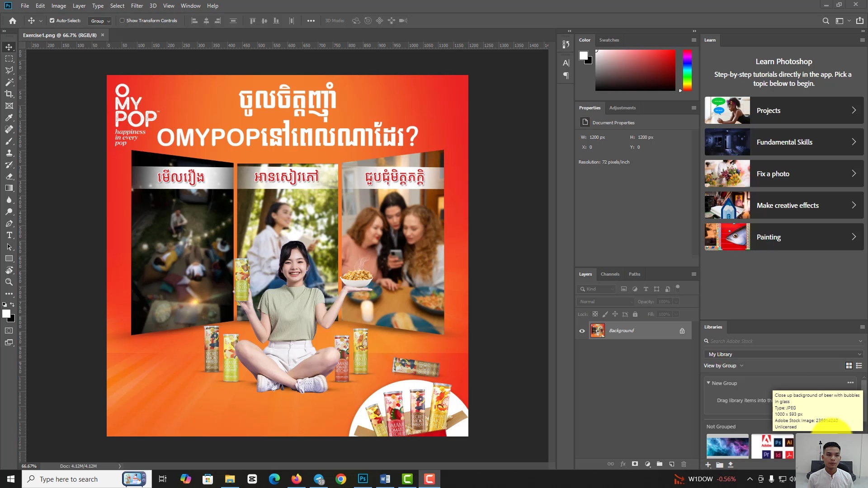The height and width of the screenshot is (488, 868).
Task: Open the Fill dropdown arrow
Action: point(676,314)
